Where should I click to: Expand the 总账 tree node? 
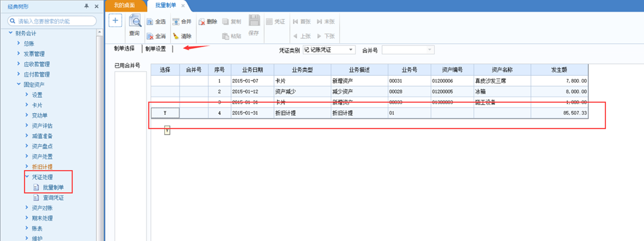[x=18, y=43]
